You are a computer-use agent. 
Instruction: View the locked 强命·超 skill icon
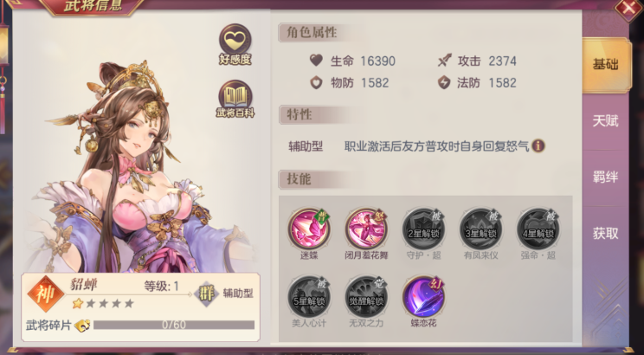click(538, 229)
